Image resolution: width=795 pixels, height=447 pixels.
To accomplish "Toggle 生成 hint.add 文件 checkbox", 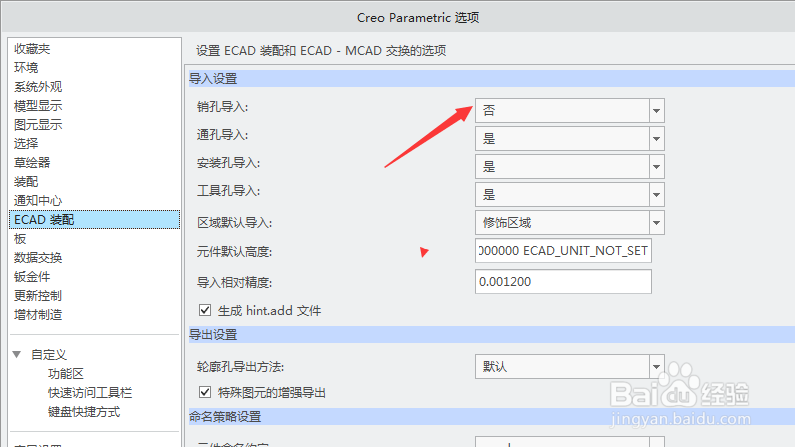I will (205, 310).
